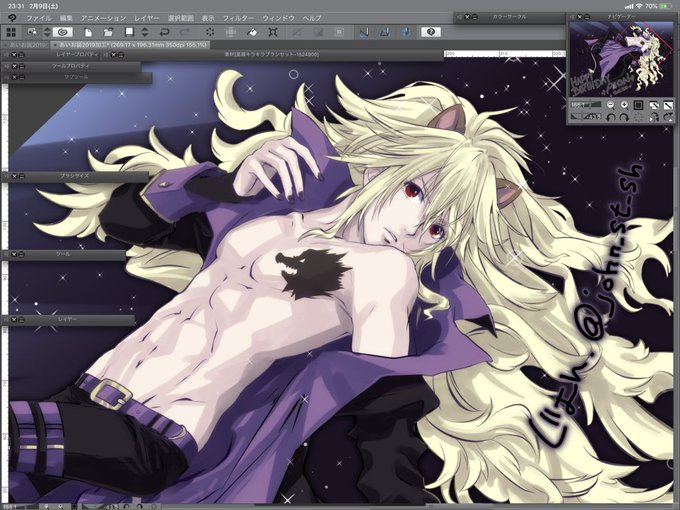
Task: Open Clip Studio Paint support question icon
Action: pos(431,32)
